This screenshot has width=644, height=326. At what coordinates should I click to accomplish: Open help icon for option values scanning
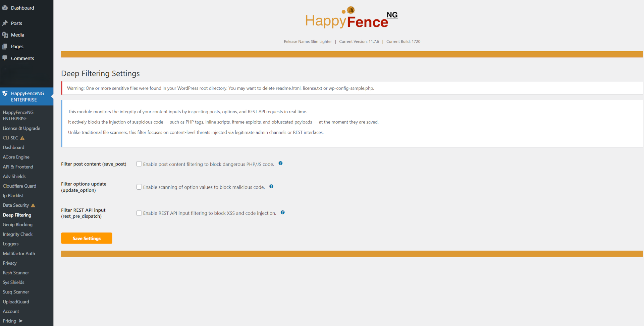271,187
